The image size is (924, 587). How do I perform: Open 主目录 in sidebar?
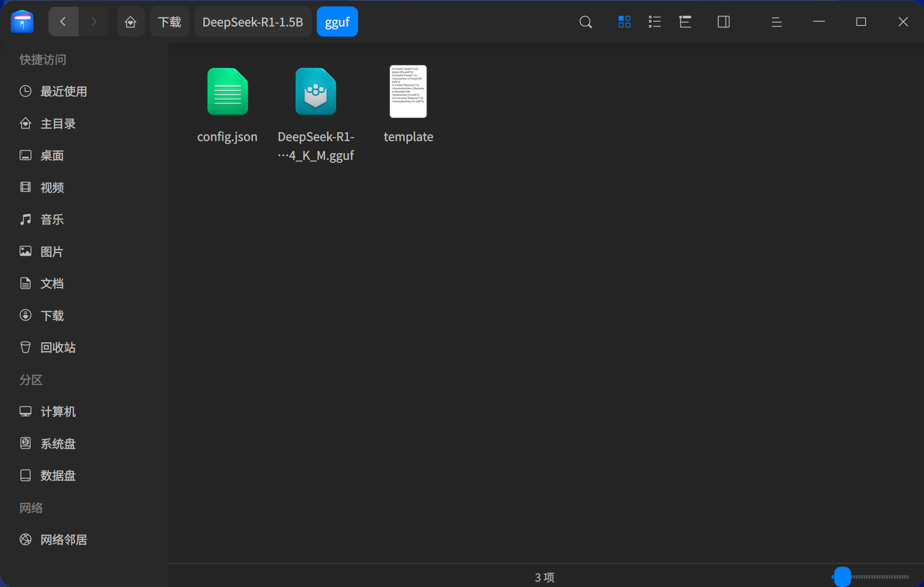click(x=84, y=124)
